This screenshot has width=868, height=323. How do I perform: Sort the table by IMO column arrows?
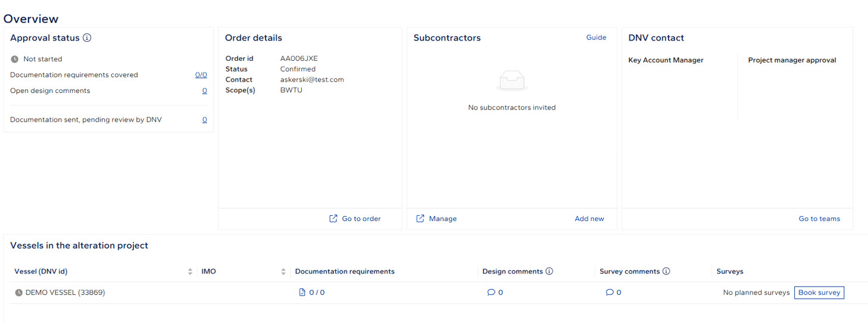tap(283, 272)
